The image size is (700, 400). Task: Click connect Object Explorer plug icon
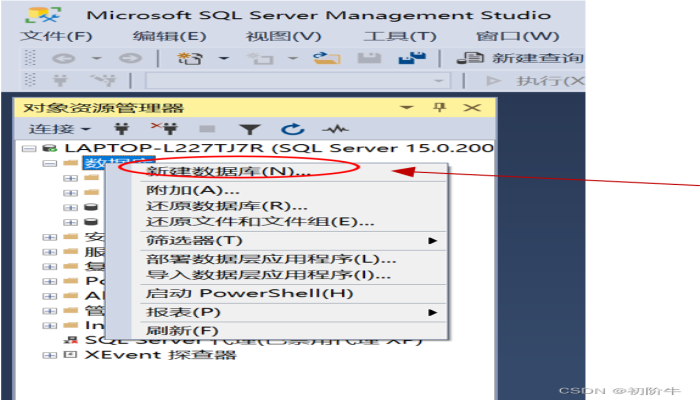coord(122,129)
